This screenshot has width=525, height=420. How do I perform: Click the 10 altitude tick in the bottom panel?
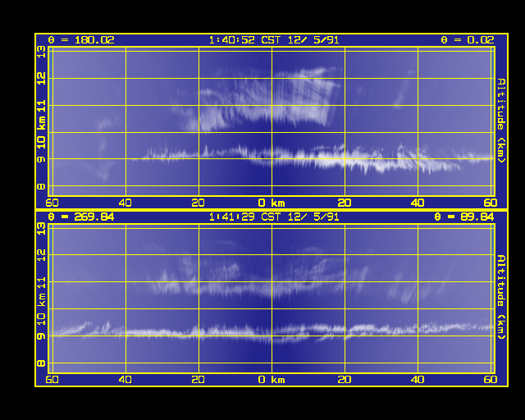41,319
